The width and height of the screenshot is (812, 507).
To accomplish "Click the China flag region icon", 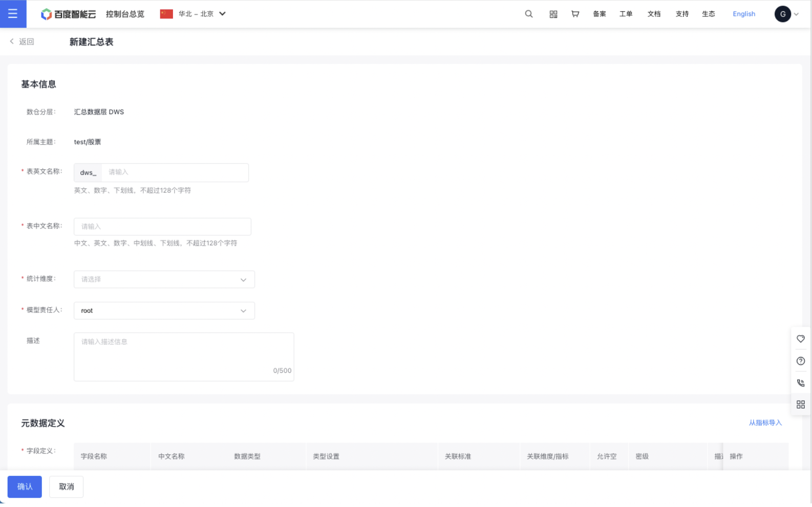I will (166, 14).
